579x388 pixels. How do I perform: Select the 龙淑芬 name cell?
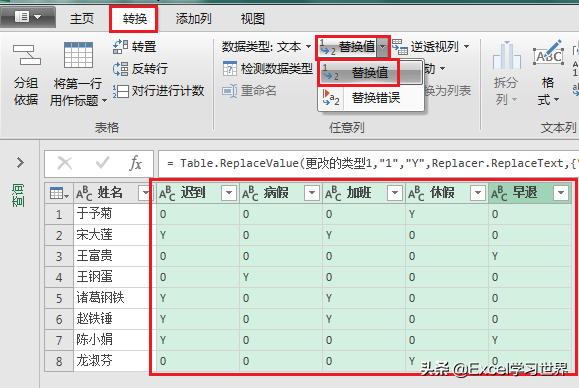point(111,361)
